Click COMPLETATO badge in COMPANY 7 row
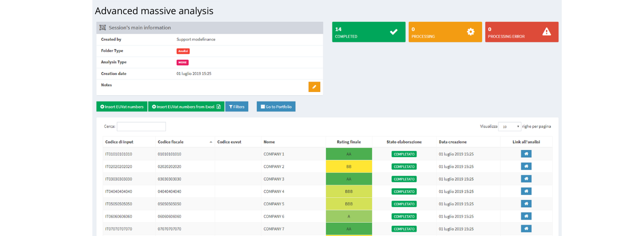The image size is (644, 236). pos(404,228)
